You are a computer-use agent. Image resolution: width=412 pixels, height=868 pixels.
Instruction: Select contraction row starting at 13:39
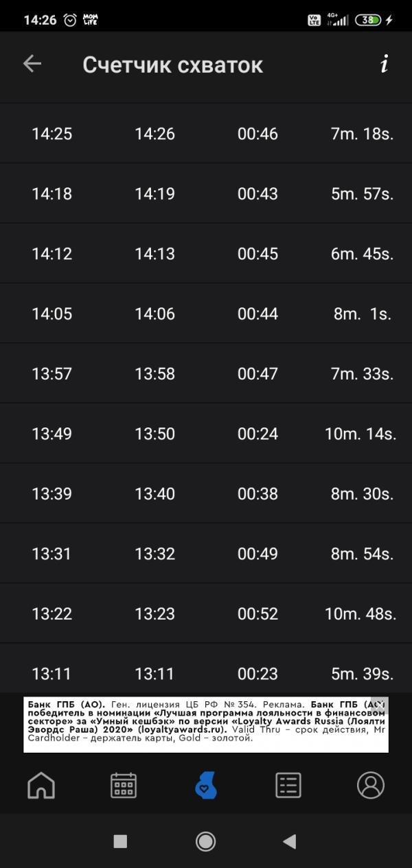(206, 493)
